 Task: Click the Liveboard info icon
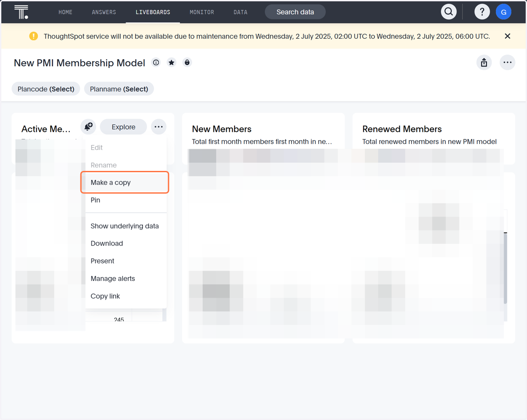point(156,62)
